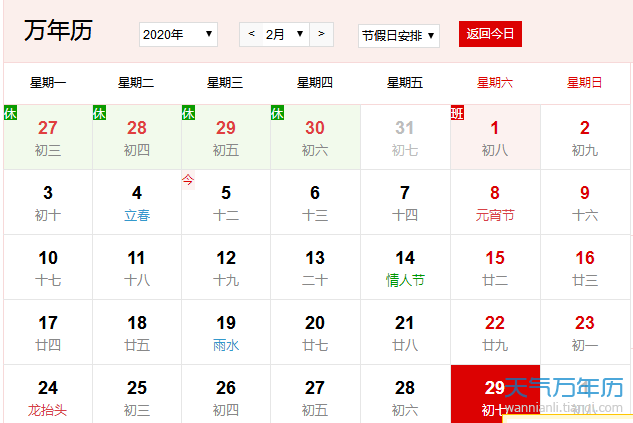Select February 26 初四 cell
This screenshot has width=633, height=423.
(226, 394)
